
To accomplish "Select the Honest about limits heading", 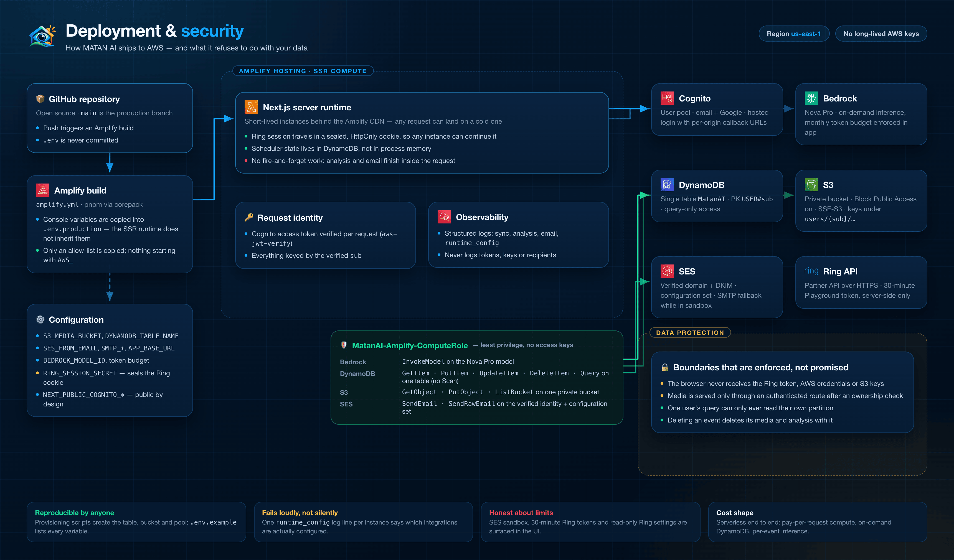I will point(521,512).
